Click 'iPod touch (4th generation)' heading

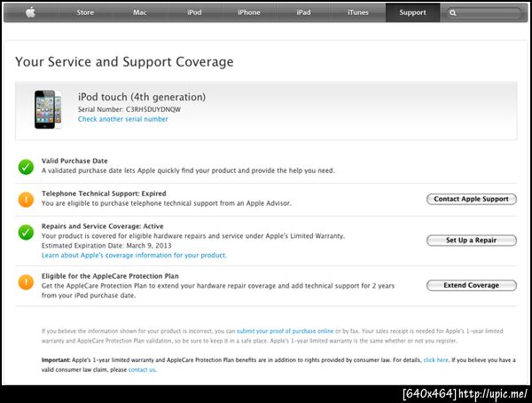[142, 97]
